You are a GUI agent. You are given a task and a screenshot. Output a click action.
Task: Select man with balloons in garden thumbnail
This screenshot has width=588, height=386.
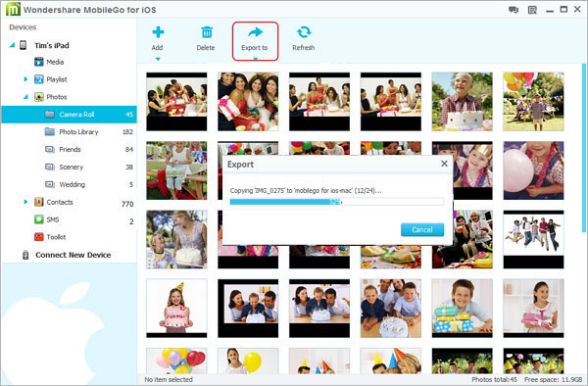533,102
